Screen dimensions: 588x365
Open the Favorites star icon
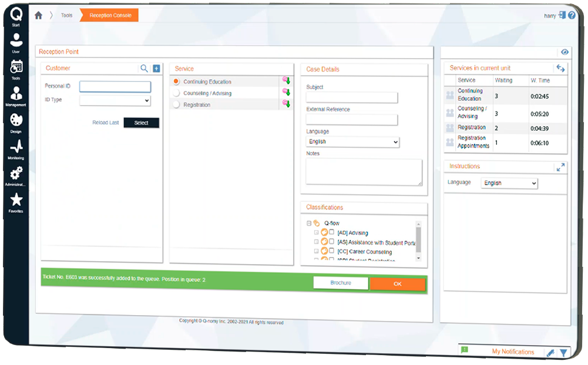[x=16, y=200]
